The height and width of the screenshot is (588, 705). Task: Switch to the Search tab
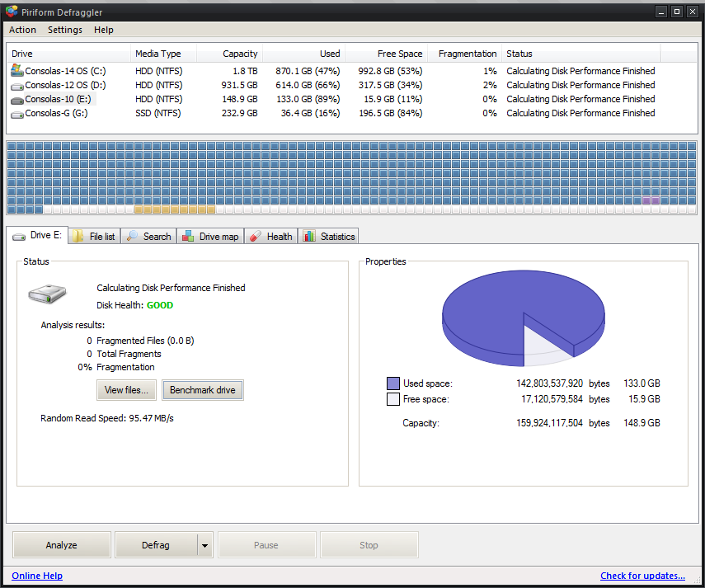tap(148, 237)
